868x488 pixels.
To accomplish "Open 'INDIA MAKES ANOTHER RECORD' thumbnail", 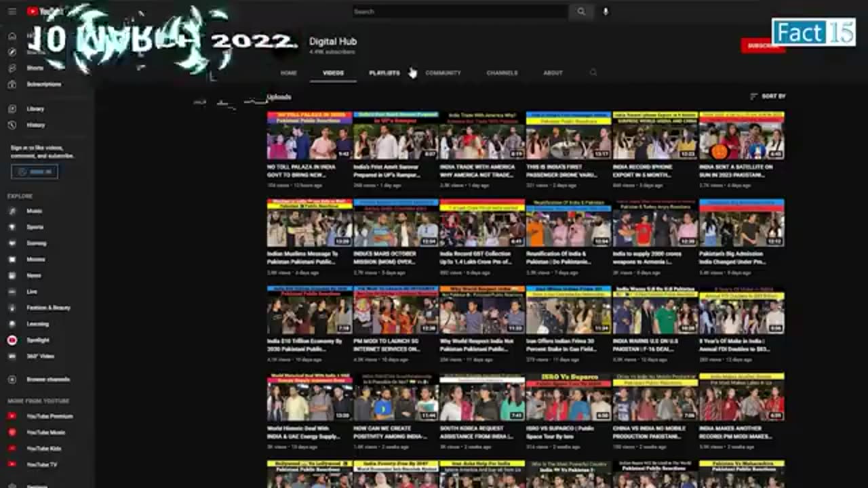I will coord(742,397).
